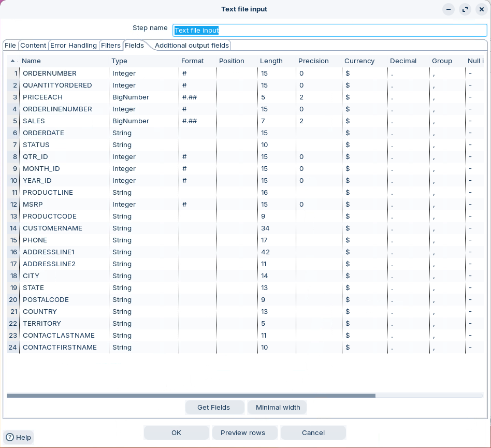Minimize the Text file input dialog

pyautogui.click(x=449, y=9)
